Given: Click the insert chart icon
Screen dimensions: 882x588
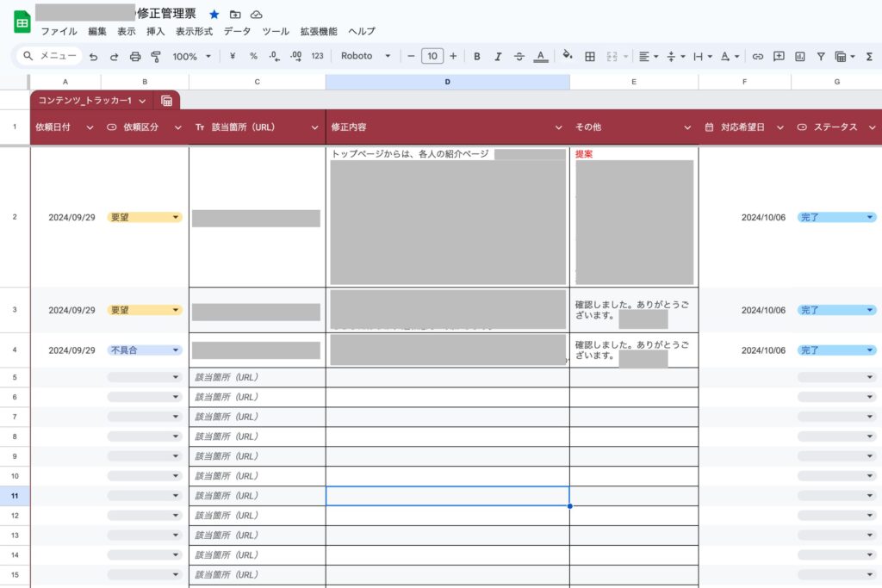Looking at the screenshot, I should click(800, 56).
